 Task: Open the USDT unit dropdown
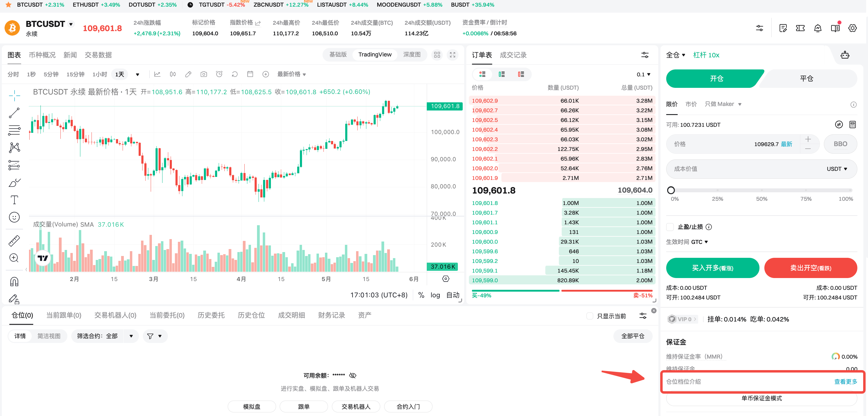click(x=837, y=169)
